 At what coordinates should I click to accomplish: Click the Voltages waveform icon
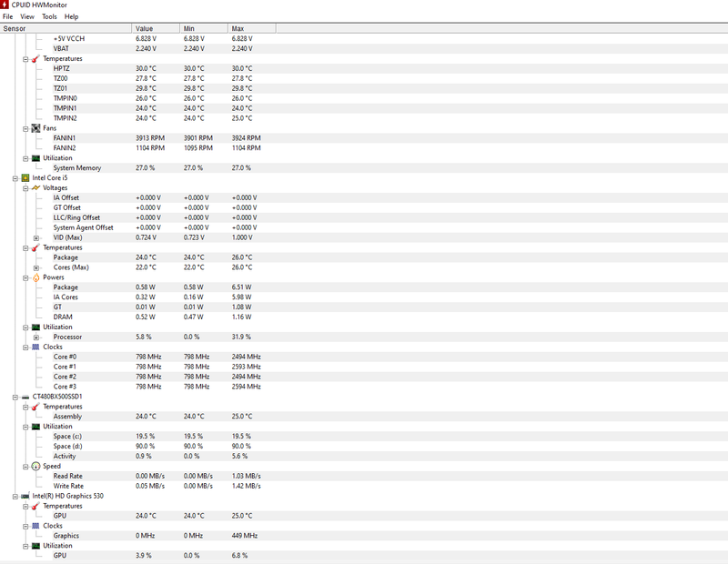pyautogui.click(x=35, y=188)
